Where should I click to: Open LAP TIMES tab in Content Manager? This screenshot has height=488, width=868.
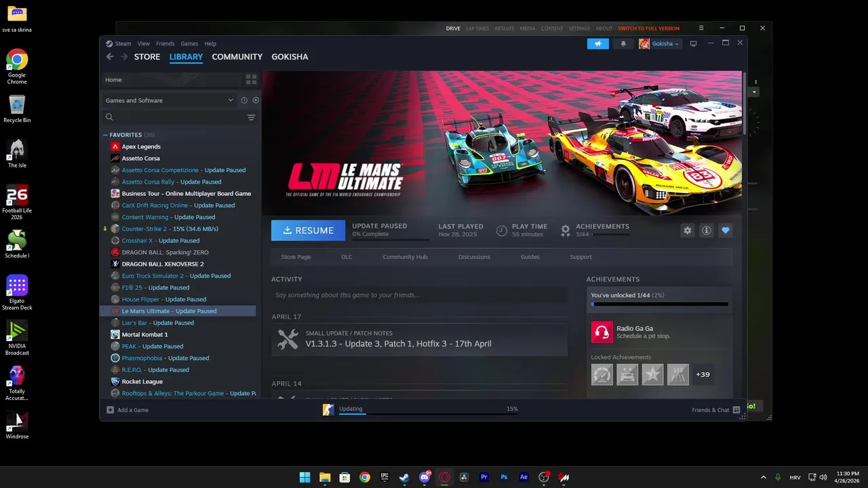click(477, 28)
